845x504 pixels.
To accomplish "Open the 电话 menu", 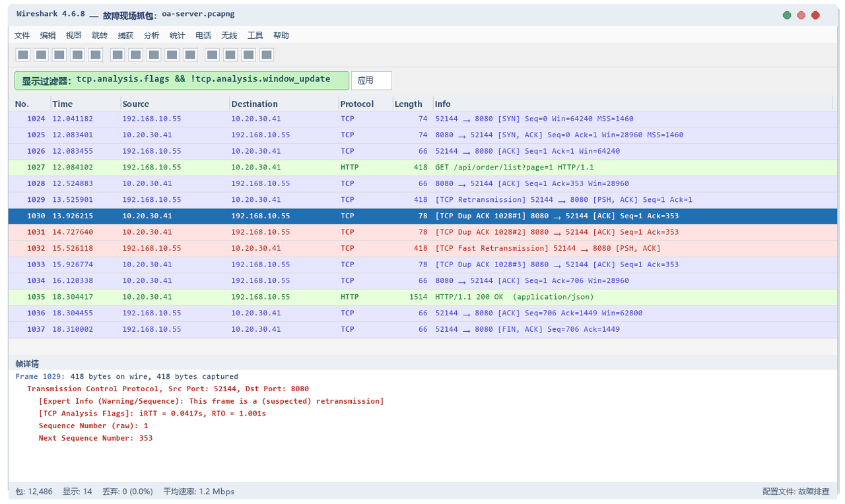I will click(203, 36).
